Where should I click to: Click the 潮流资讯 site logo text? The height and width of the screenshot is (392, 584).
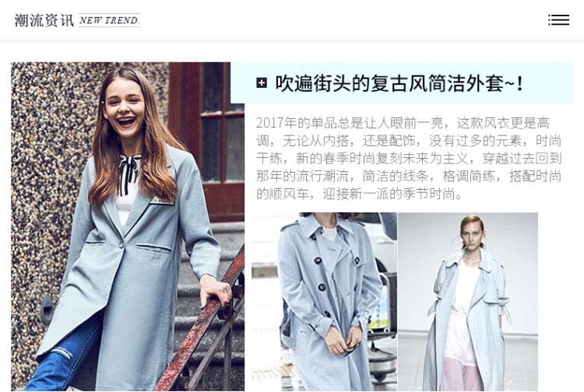tap(44, 20)
